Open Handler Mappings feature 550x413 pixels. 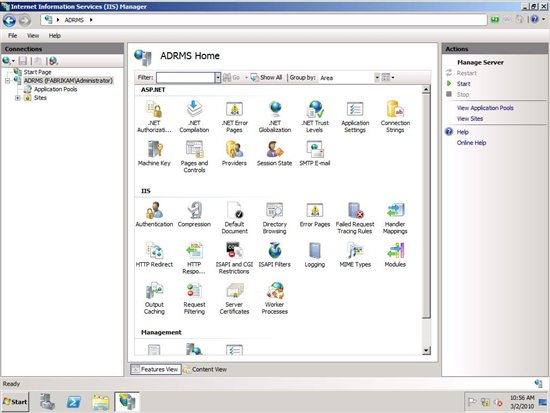pyautogui.click(x=395, y=218)
